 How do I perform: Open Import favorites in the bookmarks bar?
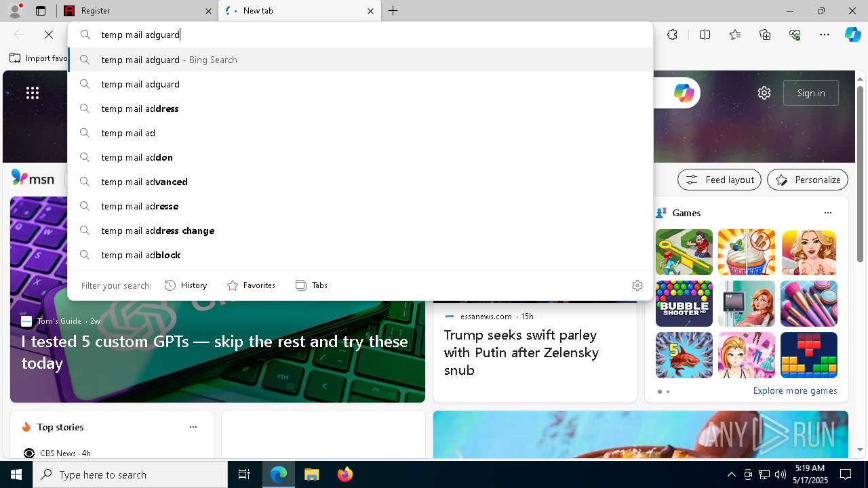(39, 58)
